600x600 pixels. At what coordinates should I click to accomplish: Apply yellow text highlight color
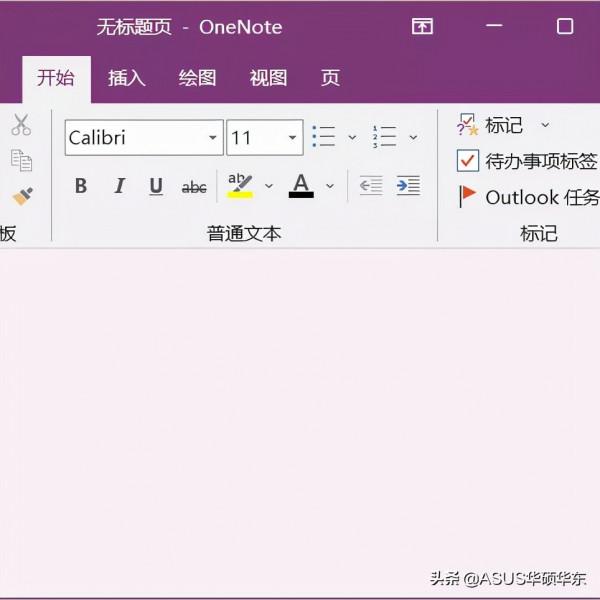click(x=240, y=186)
